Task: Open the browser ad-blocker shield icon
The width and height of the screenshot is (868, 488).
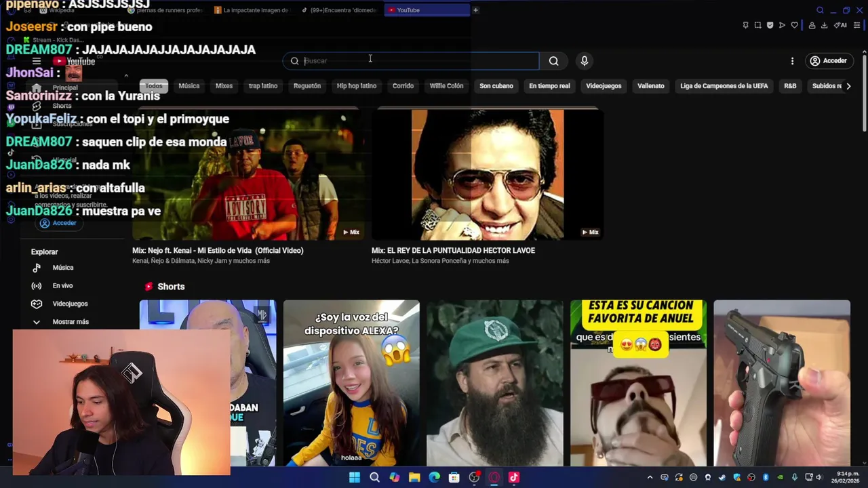Action: click(770, 25)
